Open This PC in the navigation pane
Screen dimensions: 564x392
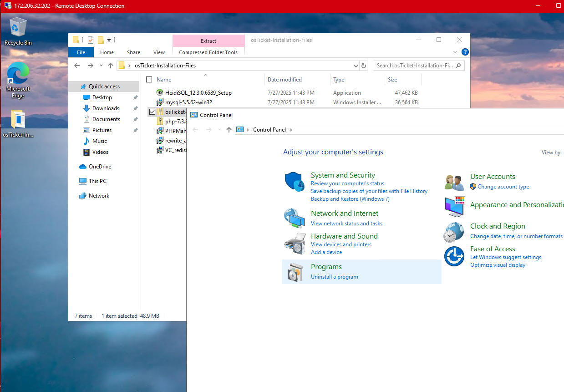click(97, 181)
